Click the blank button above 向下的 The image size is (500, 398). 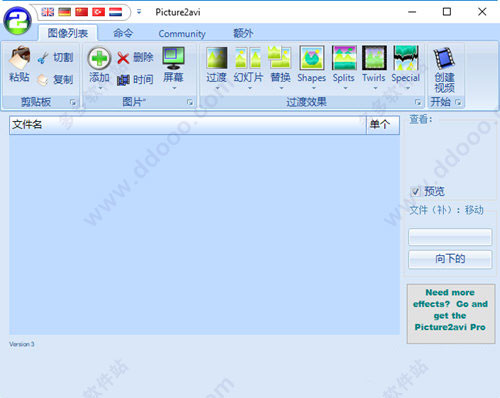450,237
